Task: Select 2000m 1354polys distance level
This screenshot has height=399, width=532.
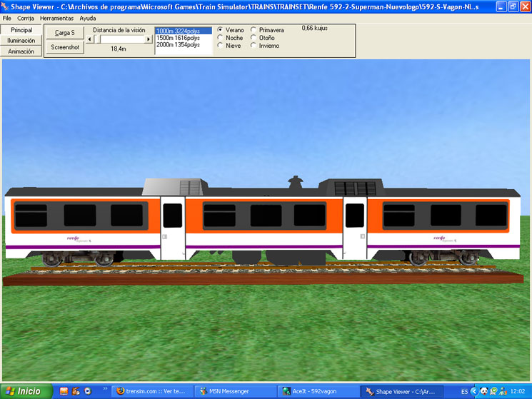Action: click(179, 45)
